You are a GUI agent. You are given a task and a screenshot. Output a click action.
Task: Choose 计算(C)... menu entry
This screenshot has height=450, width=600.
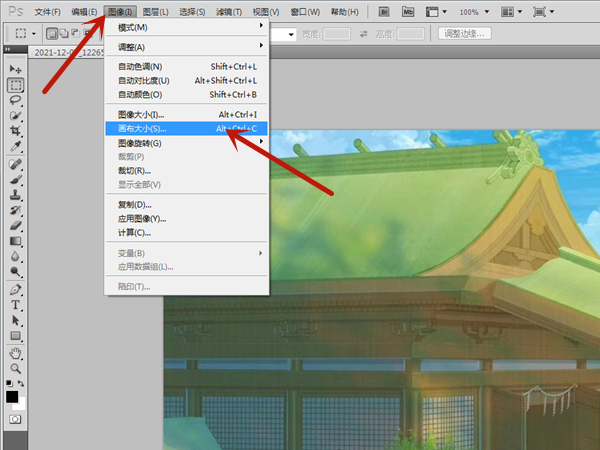click(x=187, y=233)
